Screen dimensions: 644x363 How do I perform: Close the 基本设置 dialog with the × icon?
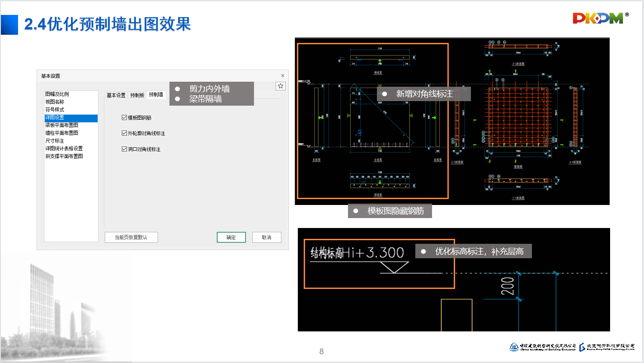pos(283,76)
